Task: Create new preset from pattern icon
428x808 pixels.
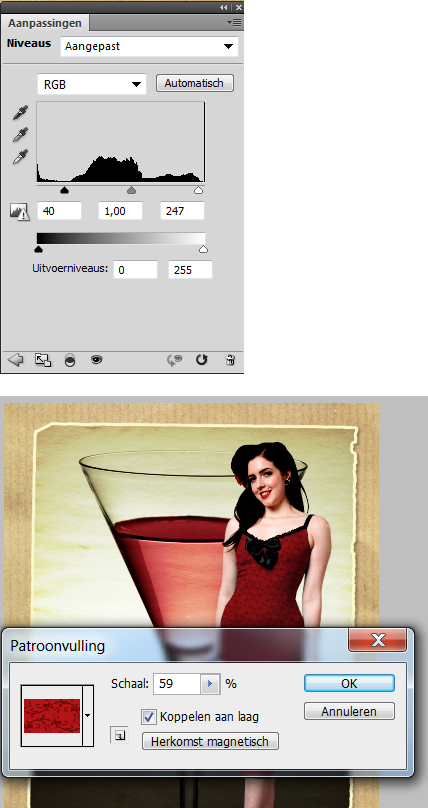Action: [x=119, y=735]
